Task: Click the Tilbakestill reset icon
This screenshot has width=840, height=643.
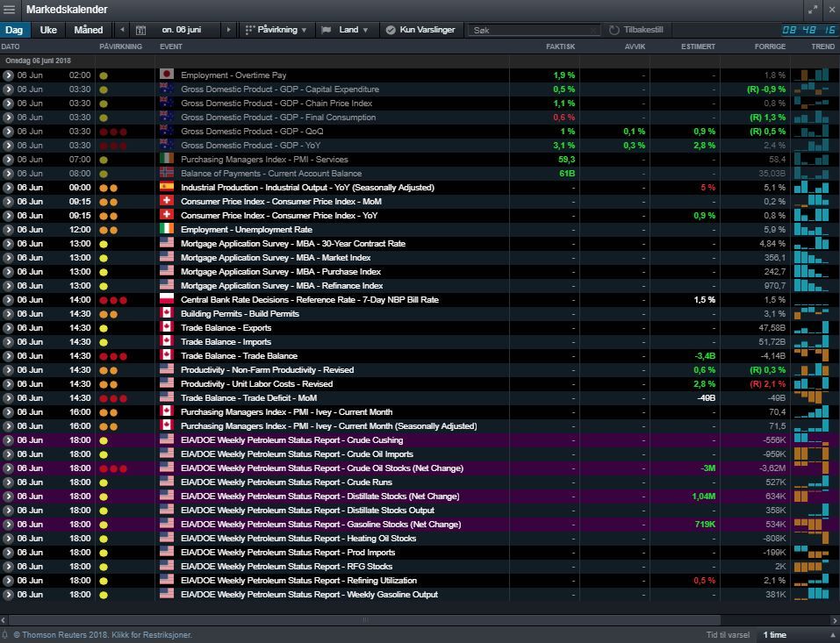Action: coord(614,30)
